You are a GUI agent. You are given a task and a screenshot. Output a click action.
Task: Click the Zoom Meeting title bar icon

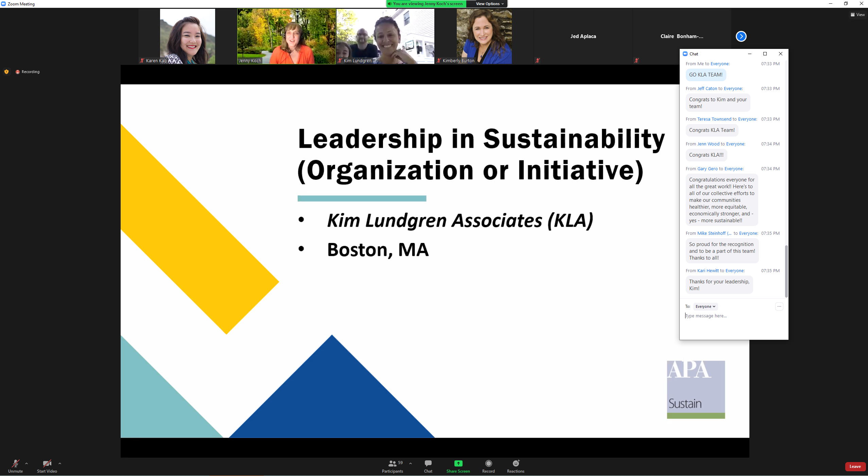(3, 4)
